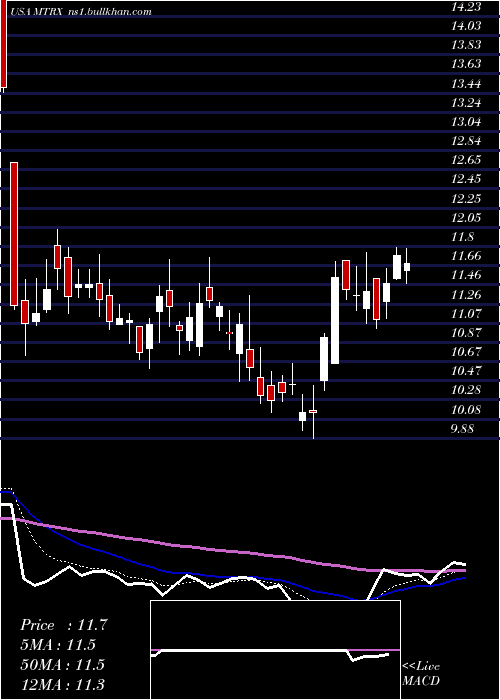Image resolution: width=500 pixels, height=700 pixels.
Task: Click the 12MA : 11.3 readout
Action: [62, 684]
